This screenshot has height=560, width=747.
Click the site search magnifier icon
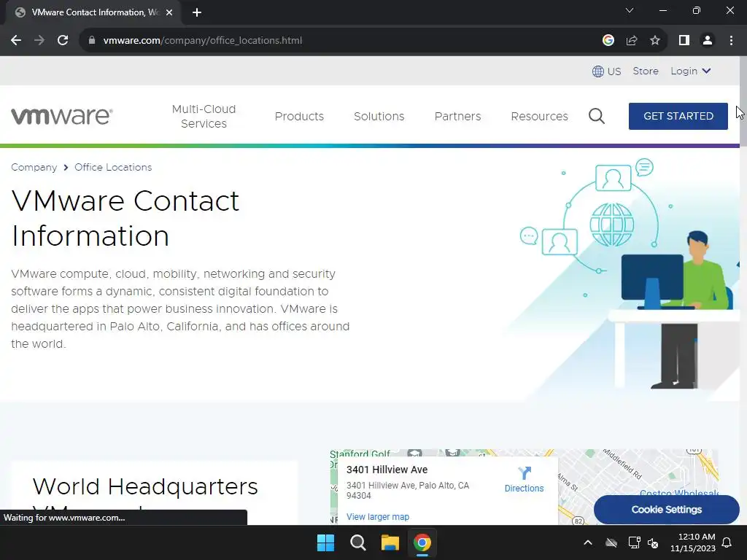pos(597,116)
